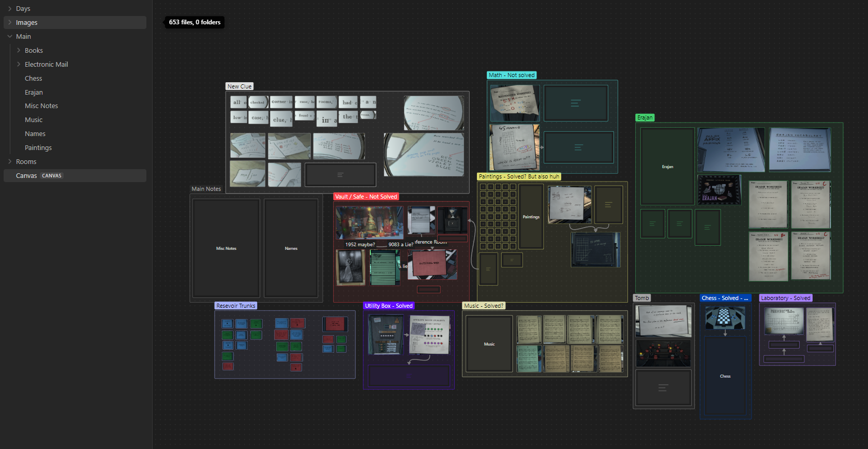The height and width of the screenshot is (449, 868).
Task: Select the Names card on canvas
Action: click(291, 248)
